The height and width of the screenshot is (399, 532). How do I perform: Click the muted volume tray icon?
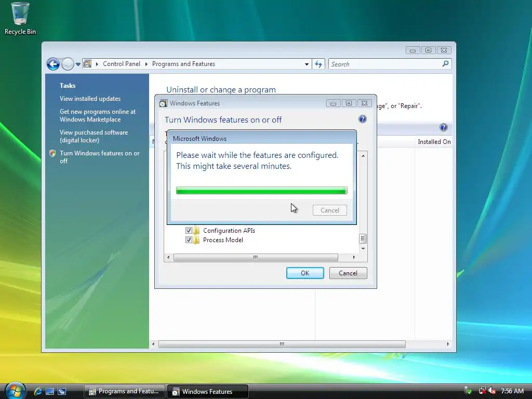tap(492, 391)
